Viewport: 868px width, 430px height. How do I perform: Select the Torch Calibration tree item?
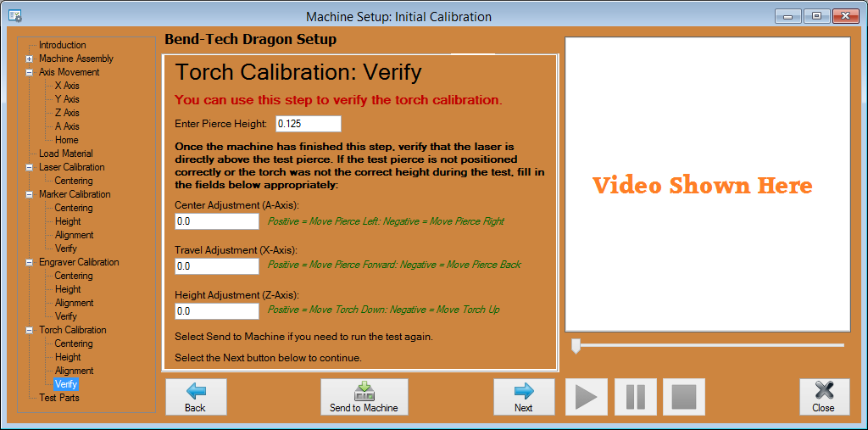[73, 330]
